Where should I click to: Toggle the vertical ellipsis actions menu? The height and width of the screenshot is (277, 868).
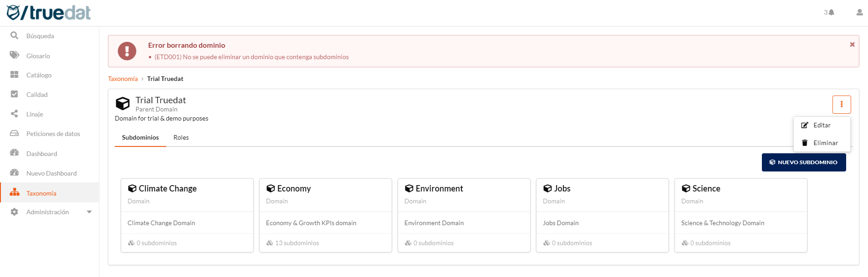coord(842,105)
